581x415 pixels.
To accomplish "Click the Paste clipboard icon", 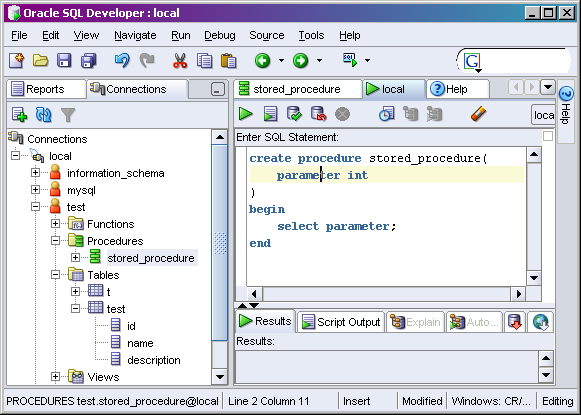I will click(x=229, y=60).
